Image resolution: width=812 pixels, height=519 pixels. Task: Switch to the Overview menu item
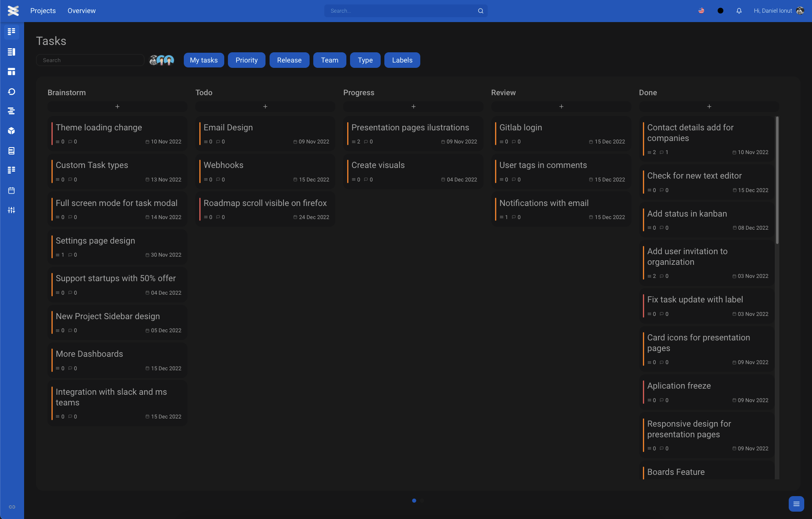tap(82, 11)
